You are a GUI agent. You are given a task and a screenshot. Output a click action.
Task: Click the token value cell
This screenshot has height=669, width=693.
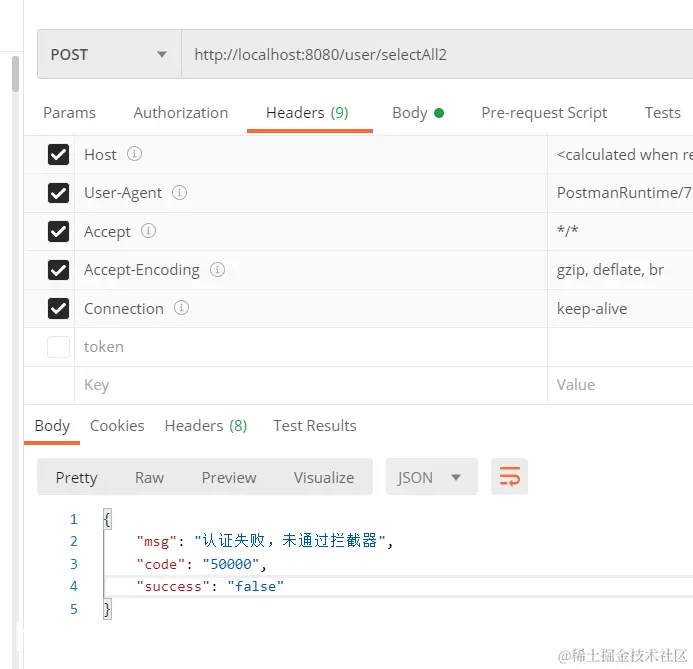[x=620, y=347]
